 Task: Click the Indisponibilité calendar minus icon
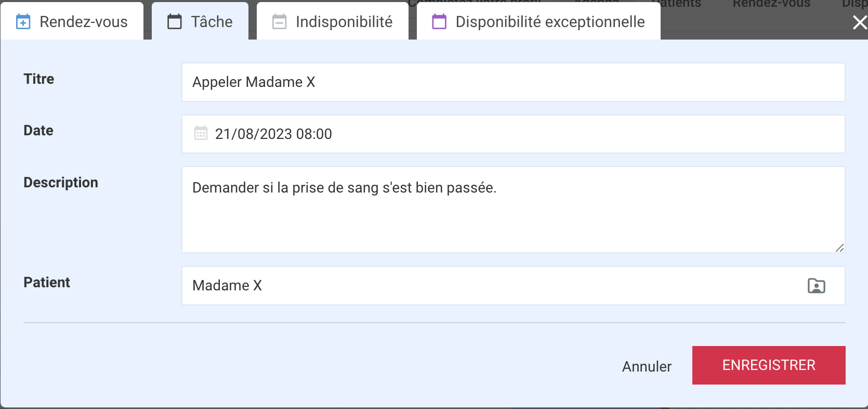(x=280, y=22)
